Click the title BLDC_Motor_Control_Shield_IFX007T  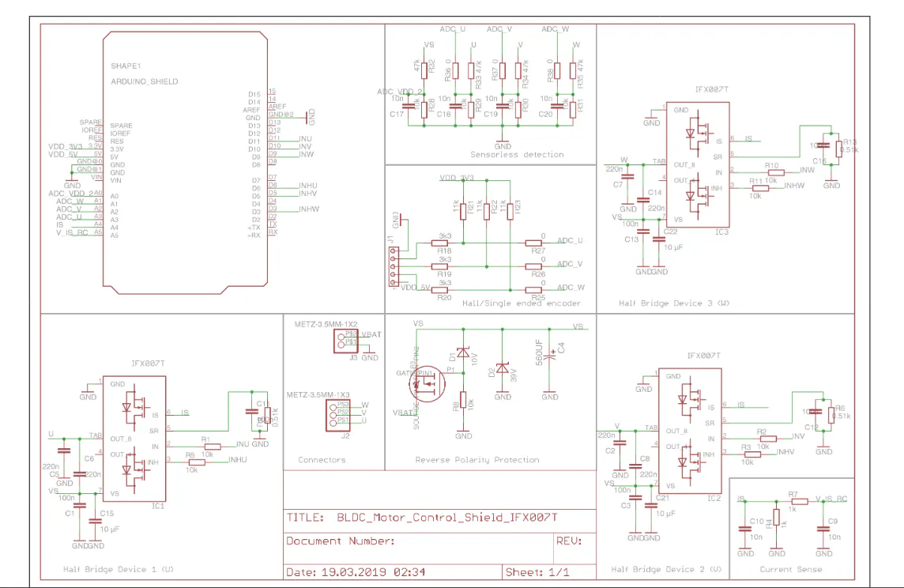pyautogui.click(x=446, y=518)
